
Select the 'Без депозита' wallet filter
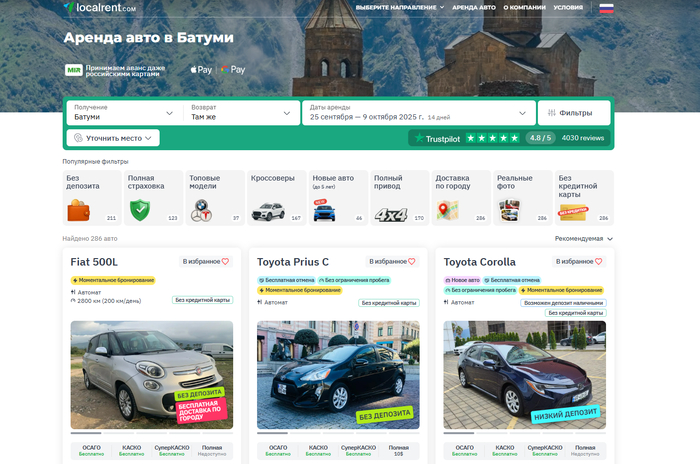(92, 197)
